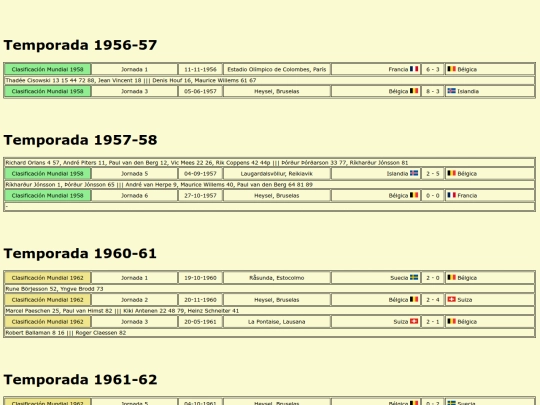The image size is (540, 405).
Task: Click 'Jornada 1' in the 11-11-1956 row
Action: 134,69
